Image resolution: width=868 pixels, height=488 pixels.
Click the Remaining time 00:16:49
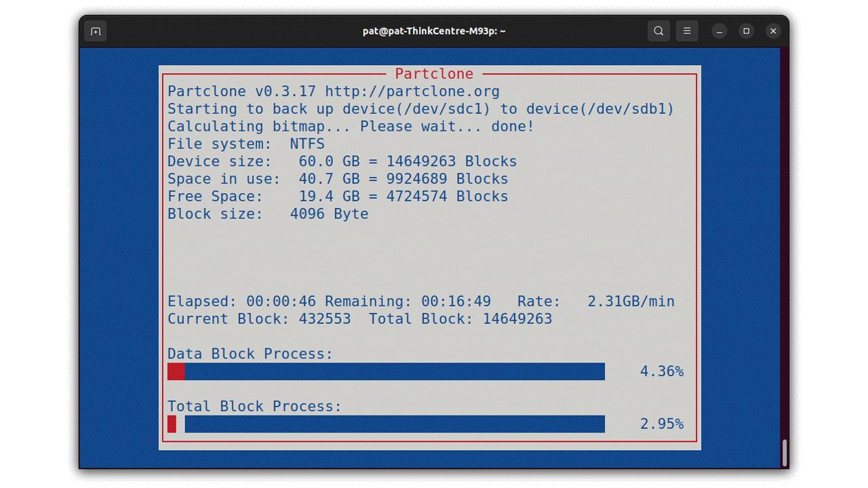click(x=456, y=302)
